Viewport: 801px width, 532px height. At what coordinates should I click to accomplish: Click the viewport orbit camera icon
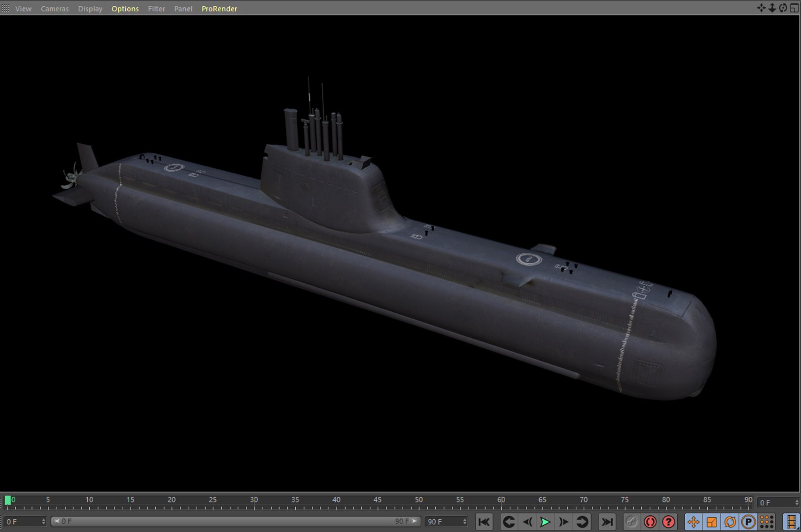click(783, 8)
